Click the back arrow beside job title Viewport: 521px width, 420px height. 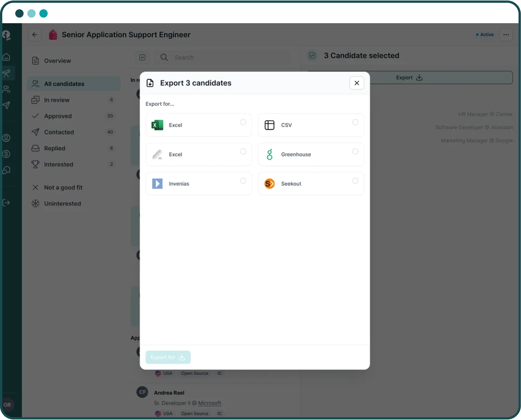click(x=35, y=35)
